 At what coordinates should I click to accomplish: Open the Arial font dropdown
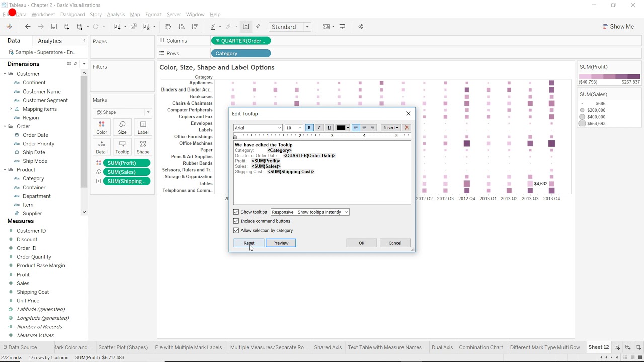(258, 128)
